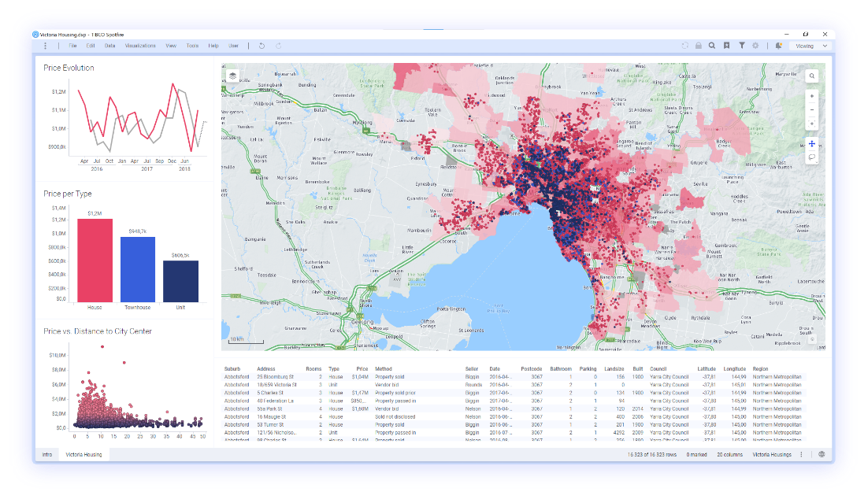Click 'Victoria Housings' data table name

(x=772, y=454)
